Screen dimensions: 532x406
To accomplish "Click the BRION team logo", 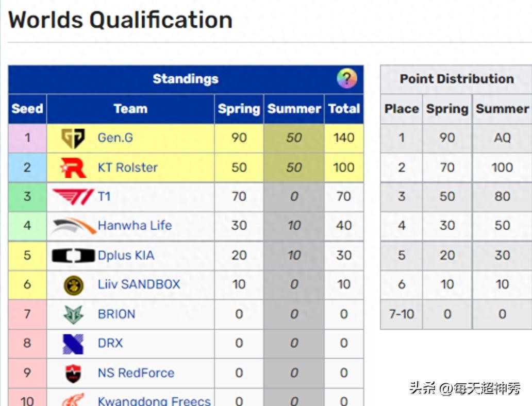I will [x=73, y=314].
